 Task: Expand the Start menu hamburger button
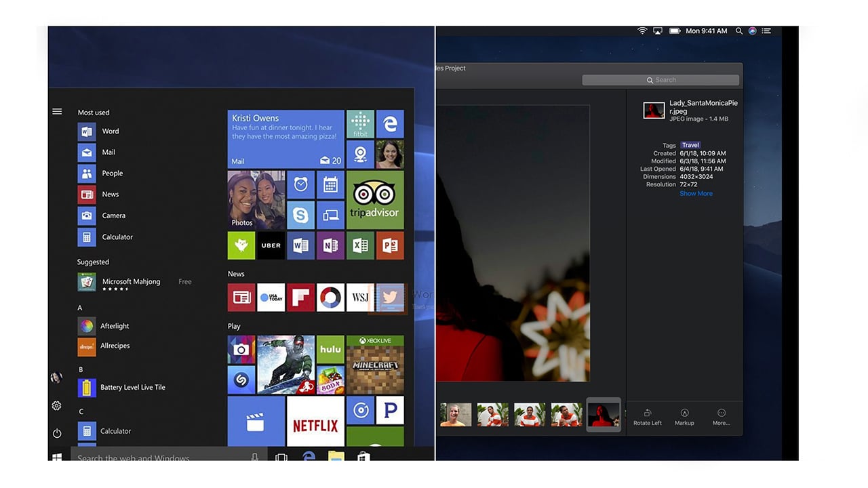pos(57,112)
